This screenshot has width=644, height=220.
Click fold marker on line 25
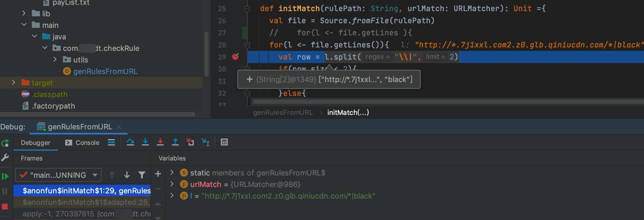coord(247,9)
